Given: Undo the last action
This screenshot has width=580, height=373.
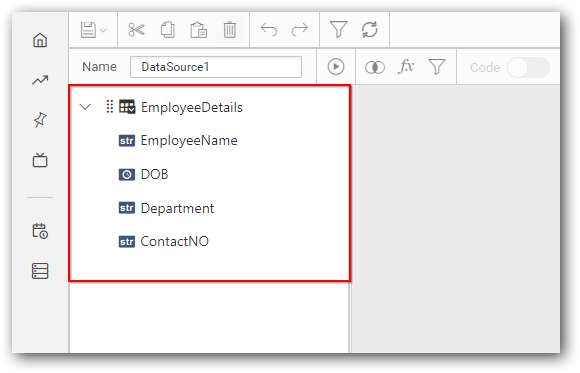Looking at the screenshot, I should coord(269,30).
